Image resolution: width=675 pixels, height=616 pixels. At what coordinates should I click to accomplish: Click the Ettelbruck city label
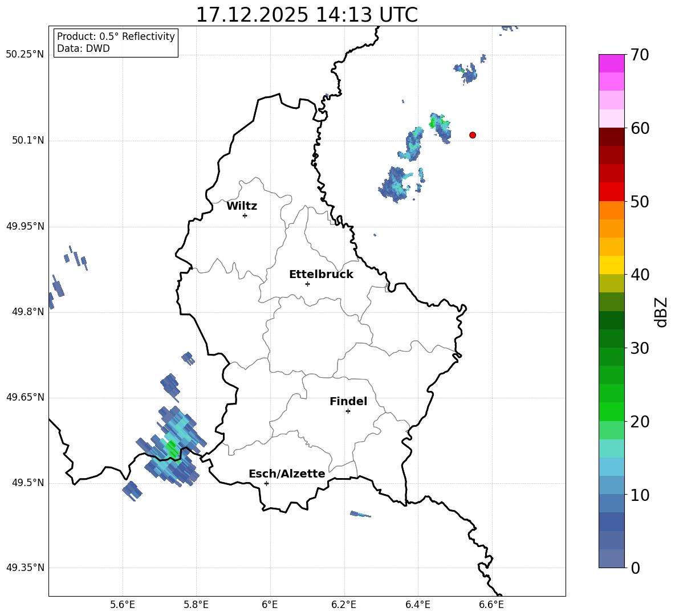coord(321,275)
